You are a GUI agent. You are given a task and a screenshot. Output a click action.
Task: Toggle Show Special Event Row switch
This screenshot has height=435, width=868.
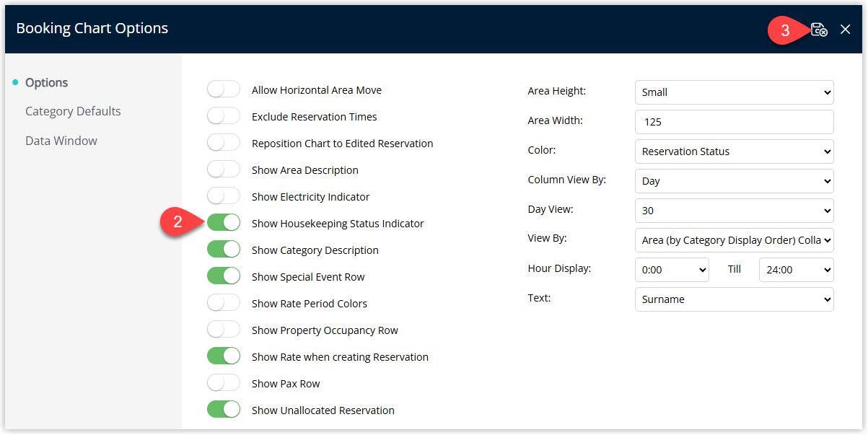(224, 276)
